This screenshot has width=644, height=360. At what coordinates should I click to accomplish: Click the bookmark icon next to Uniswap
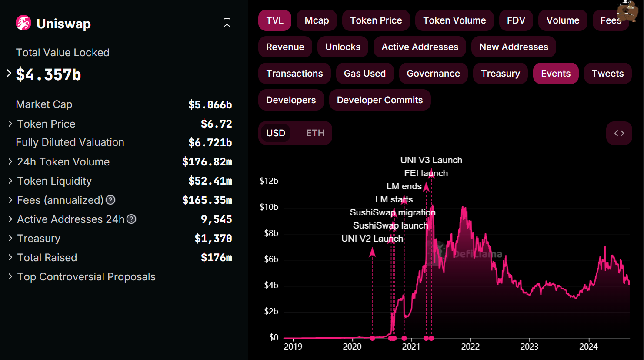pos(227,23)
